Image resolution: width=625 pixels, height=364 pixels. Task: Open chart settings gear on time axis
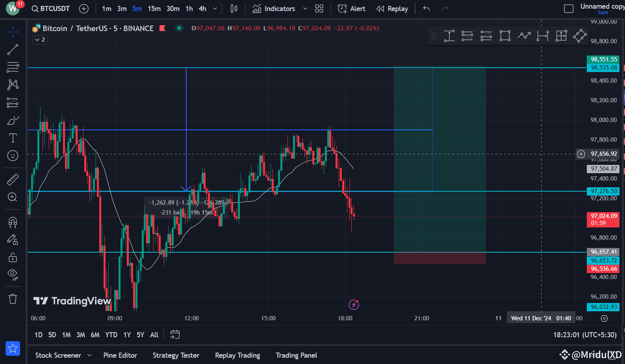605,318
